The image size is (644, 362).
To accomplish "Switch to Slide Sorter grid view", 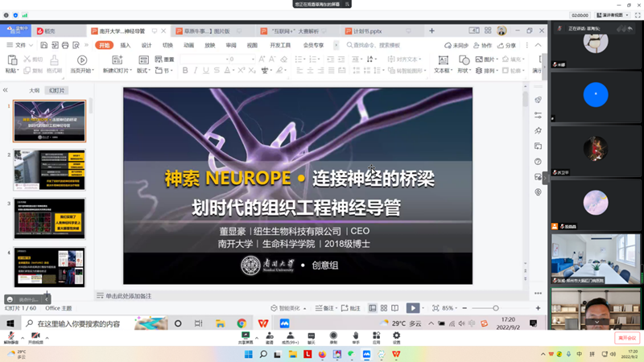I will (x=384, y=308).
